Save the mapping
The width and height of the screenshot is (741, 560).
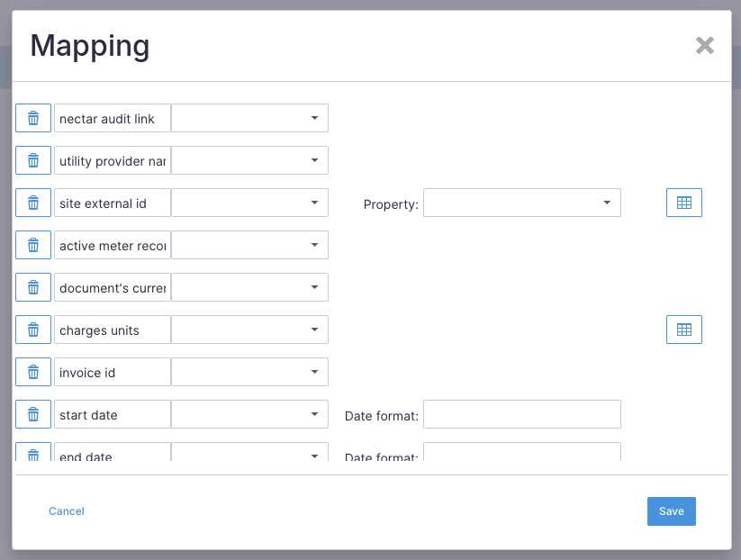[671, 511]
